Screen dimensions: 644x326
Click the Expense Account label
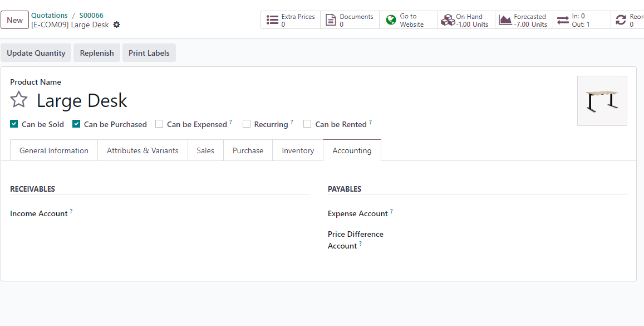click(x=358, y=214)
